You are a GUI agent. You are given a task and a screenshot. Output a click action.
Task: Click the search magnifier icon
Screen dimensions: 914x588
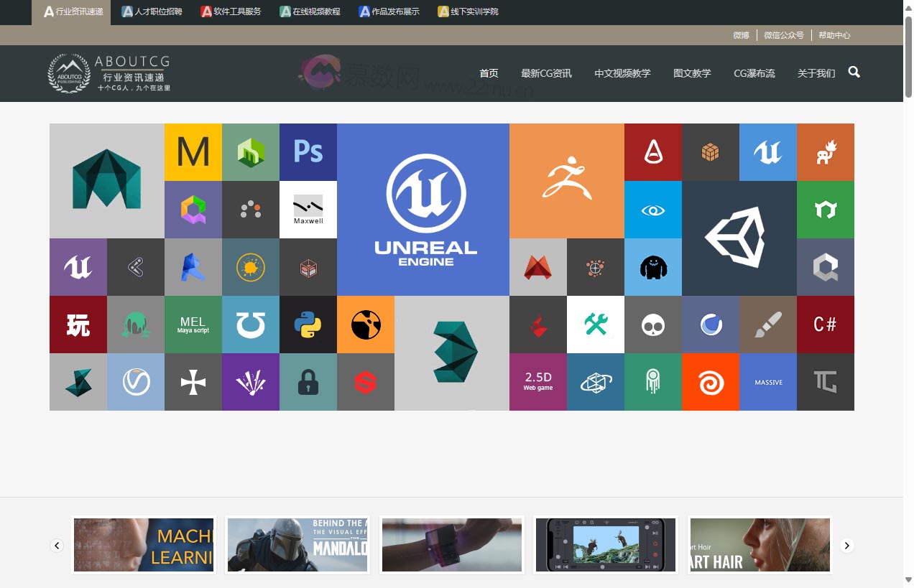pos(854,72)
